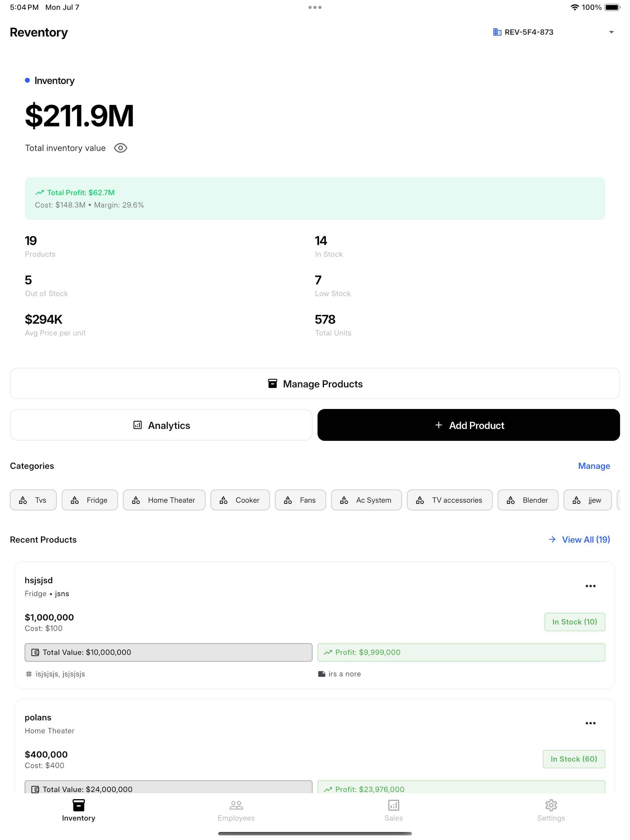630x840 pixels.
Task: Tap Add Product button
Action: click(x=469, y=425)
